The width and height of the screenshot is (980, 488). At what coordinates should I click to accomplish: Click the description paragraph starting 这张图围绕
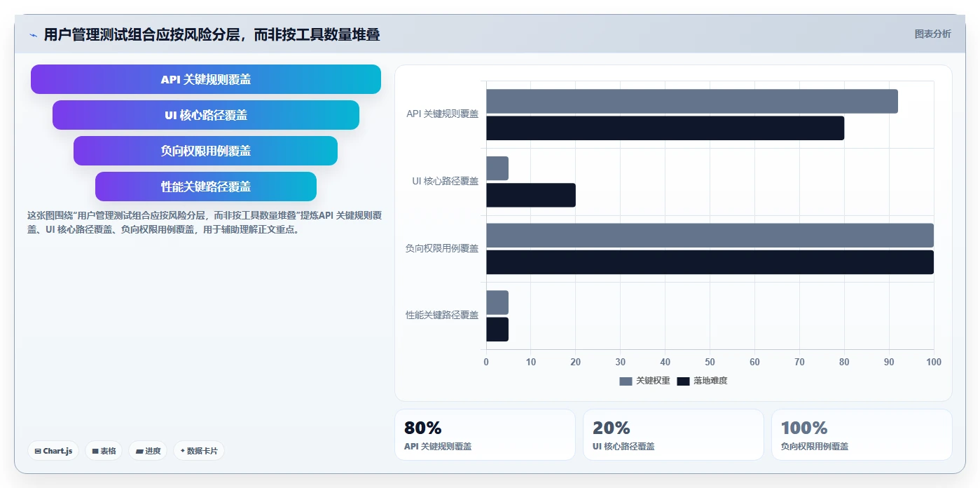click(204, 222)
